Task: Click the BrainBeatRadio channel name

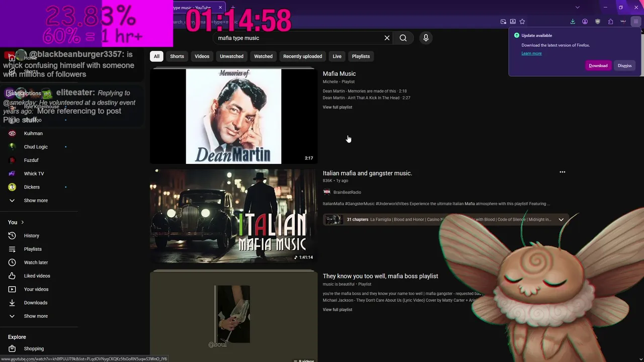Action: tap(347, 192)
